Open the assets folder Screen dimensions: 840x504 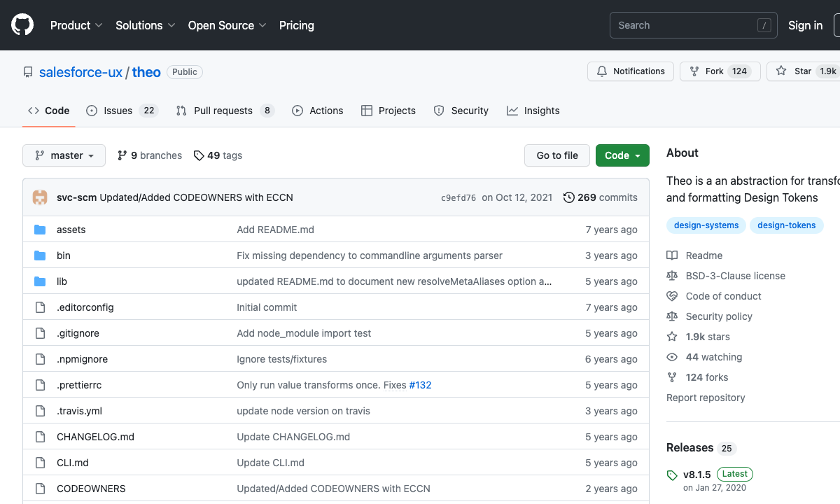[x=71, y=230]
